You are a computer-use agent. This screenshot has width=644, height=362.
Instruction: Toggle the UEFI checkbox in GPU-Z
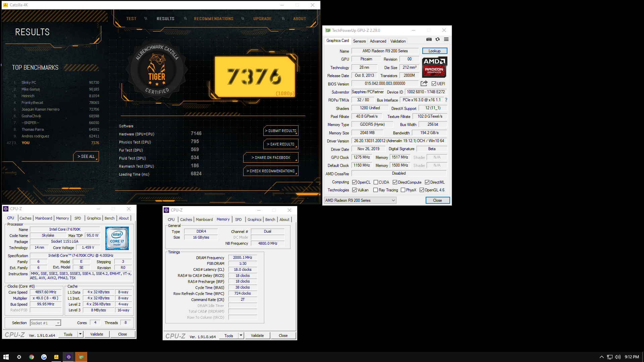click(x=434, y=84)
